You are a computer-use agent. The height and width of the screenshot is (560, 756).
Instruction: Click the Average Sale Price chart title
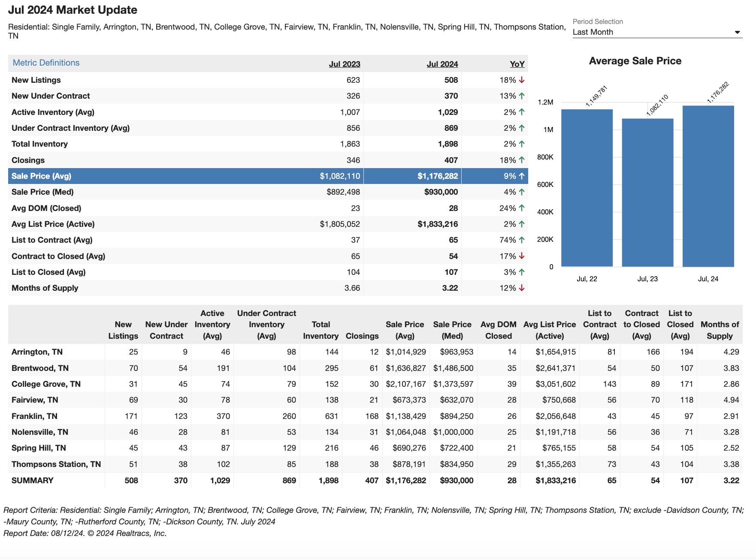(635, 61)
